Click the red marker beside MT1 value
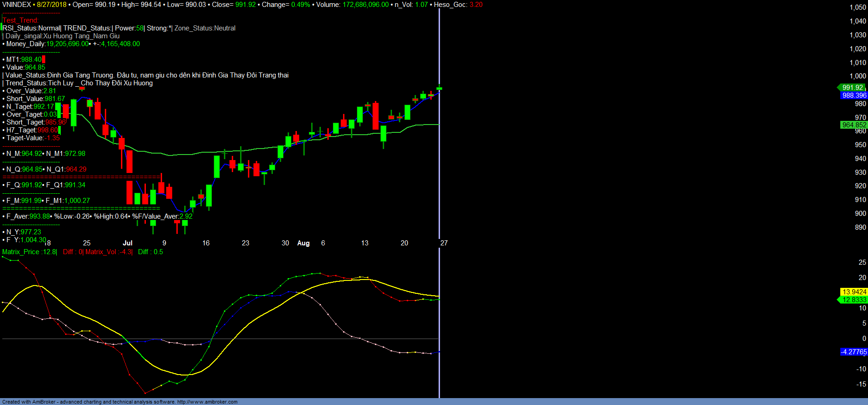868x405 pixels. (43, 60)
